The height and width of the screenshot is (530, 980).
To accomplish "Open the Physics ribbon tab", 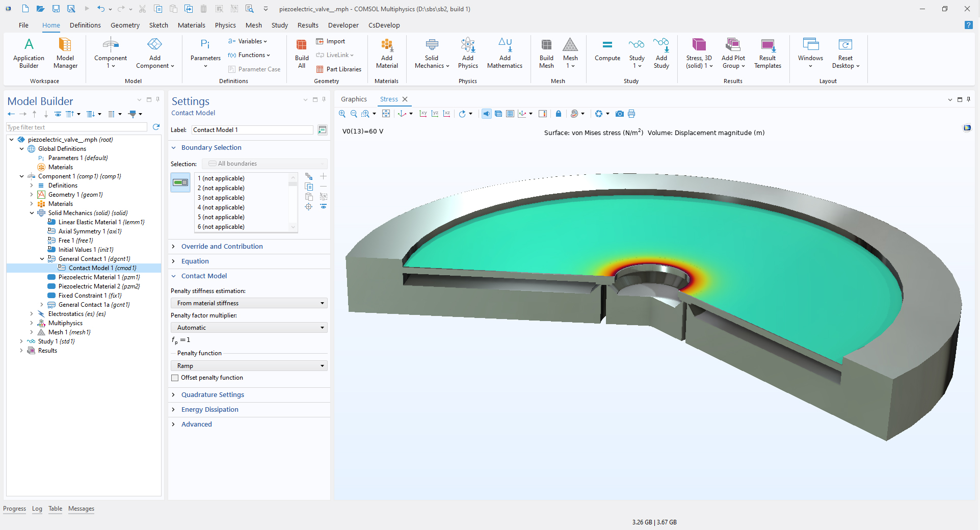I will pos(225,25).
